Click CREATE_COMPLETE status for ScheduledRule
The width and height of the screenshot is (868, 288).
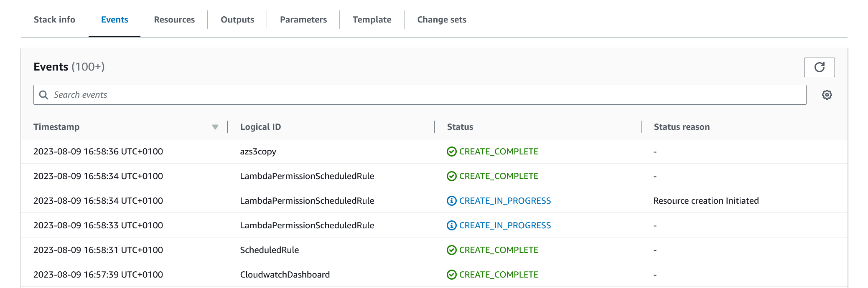[x=499, y=250]
